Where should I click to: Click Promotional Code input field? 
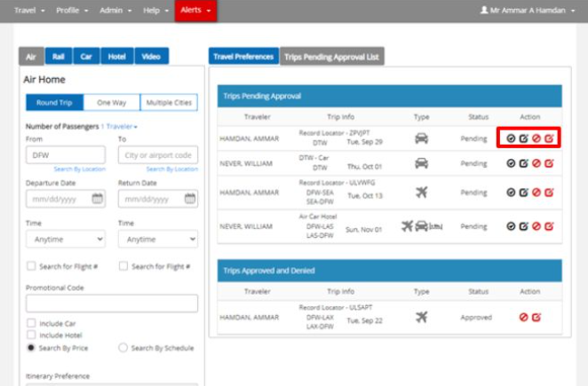[x=112, y=303]
